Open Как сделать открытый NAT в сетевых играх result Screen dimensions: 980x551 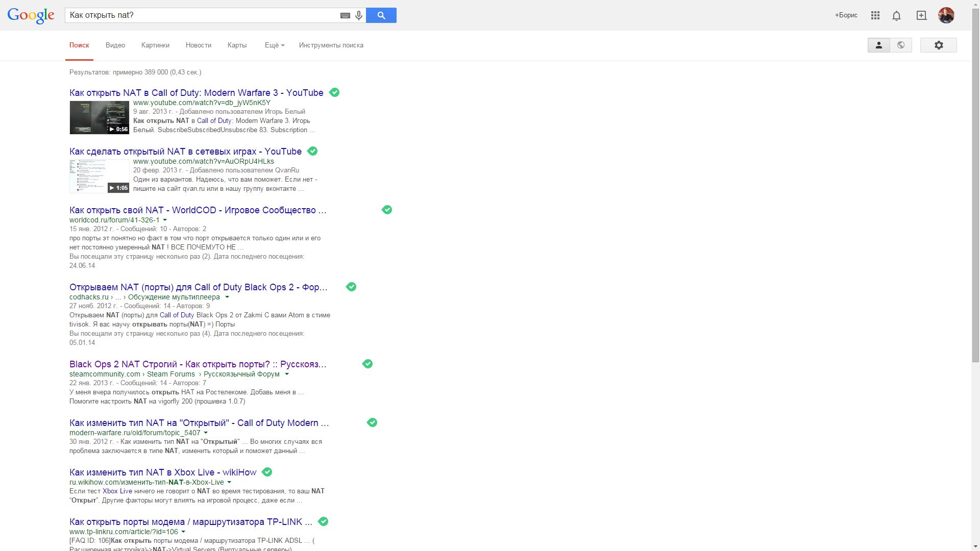(x=185, y=152)
